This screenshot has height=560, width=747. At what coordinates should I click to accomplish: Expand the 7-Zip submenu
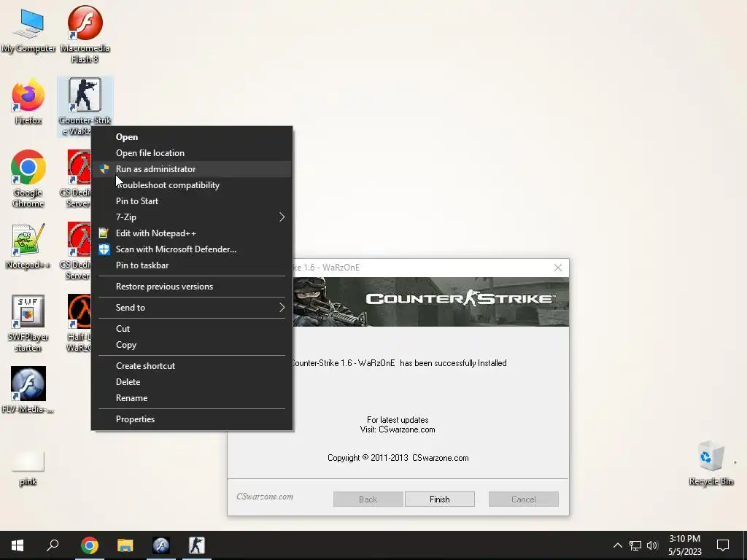pos(192,217)
